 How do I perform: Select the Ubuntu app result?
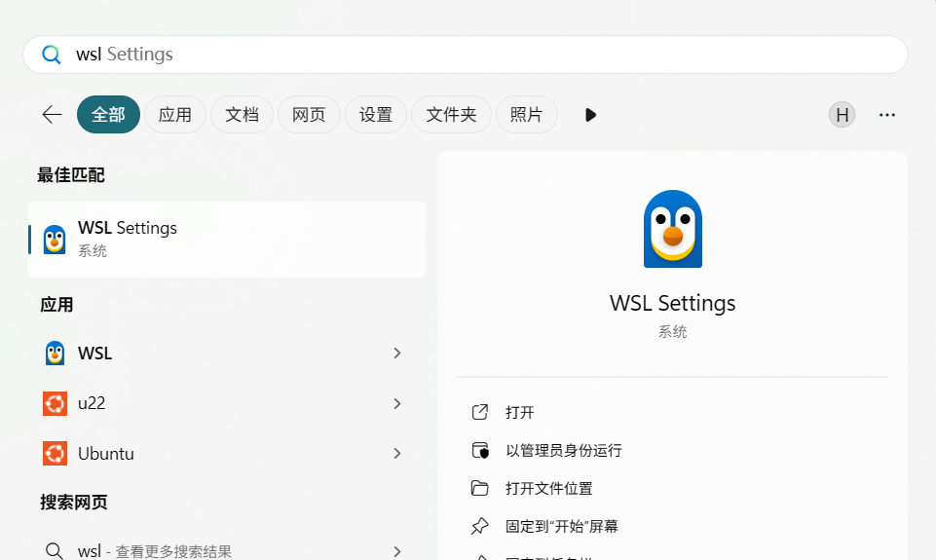(x=227, y=453)
